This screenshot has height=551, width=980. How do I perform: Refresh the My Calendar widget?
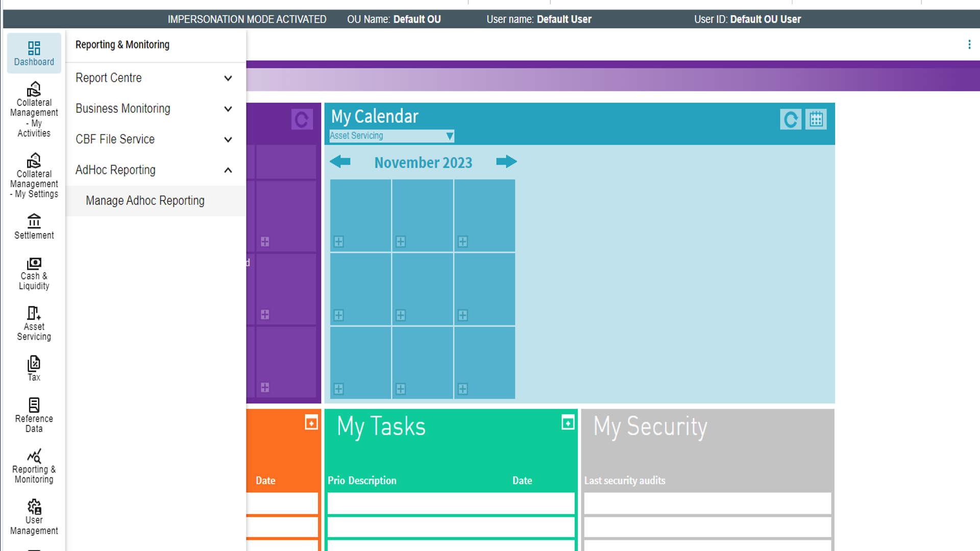[x=790, y=119]
